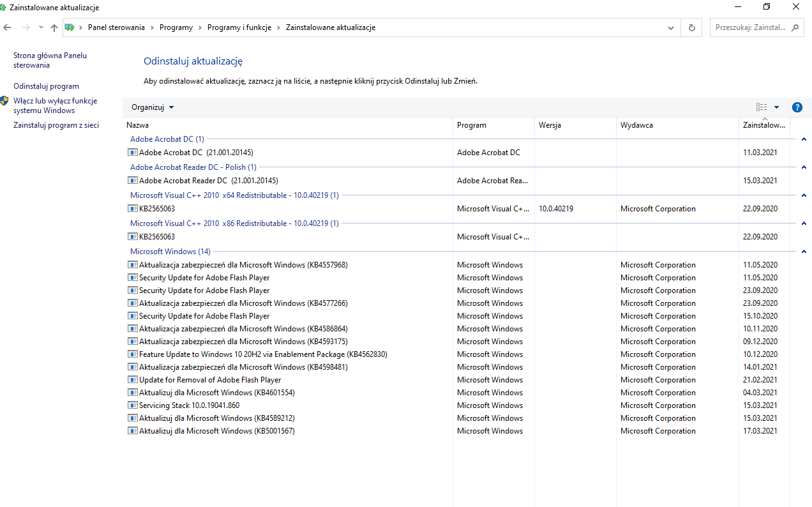Open the Organizuj menu
This screenshot has width=812, height=507.
click(x=153, y=107)
